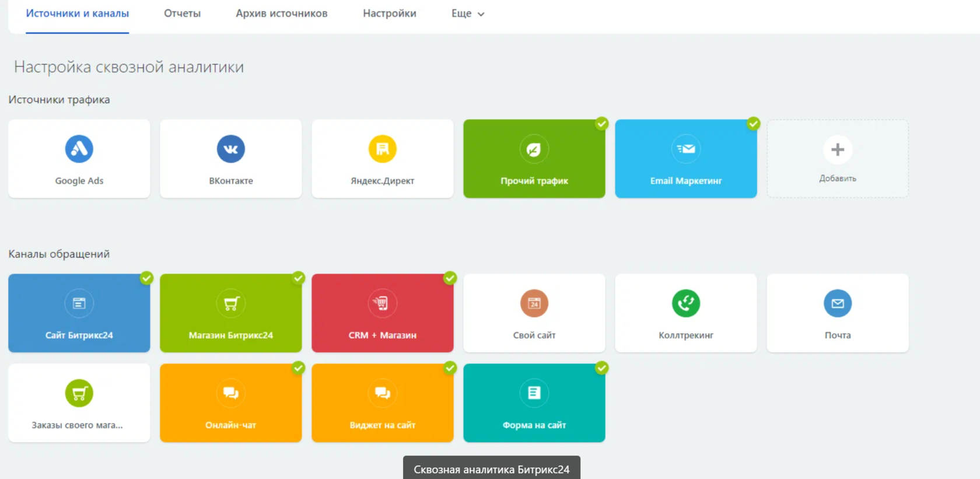Click the Свой сайт label
Viewport: 980px width, 479px height.
(x=534, y=335)
